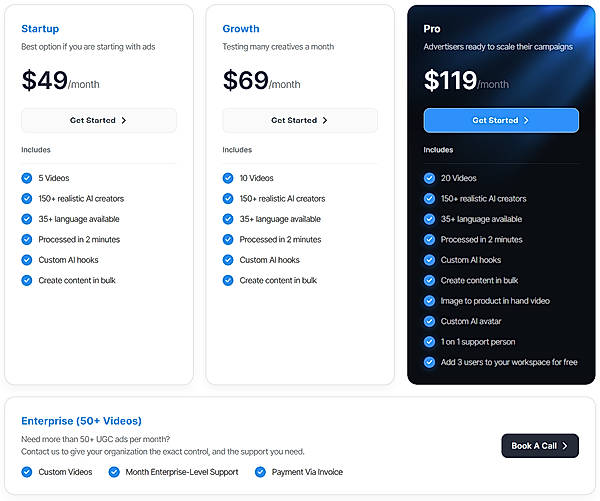Click Startup plan Get Started button
Image resolution: width=600 pixels, height=501 pixels.
(98, 121)
